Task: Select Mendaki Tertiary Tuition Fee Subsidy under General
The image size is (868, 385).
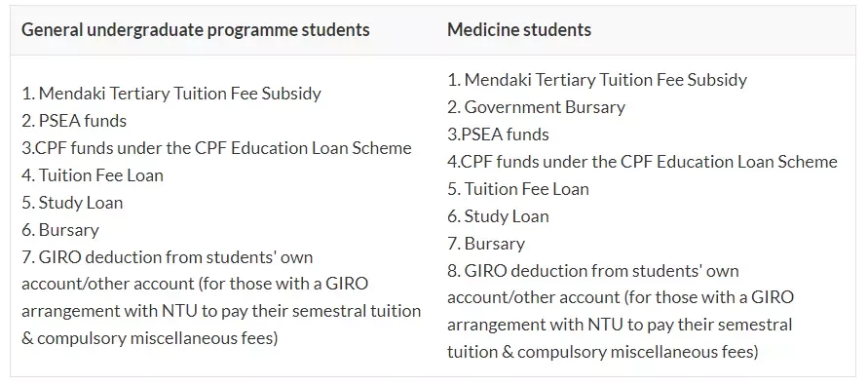Action: [171, 93]
